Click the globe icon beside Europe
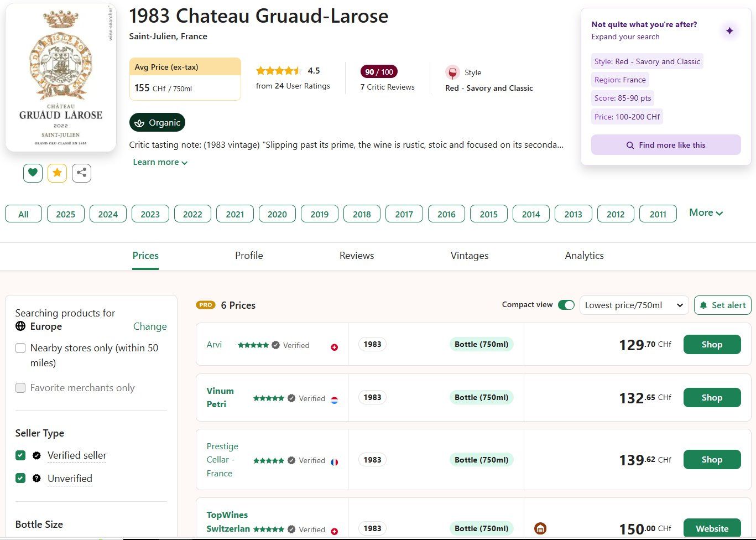The image size is (756, 540). click(20, 326)
